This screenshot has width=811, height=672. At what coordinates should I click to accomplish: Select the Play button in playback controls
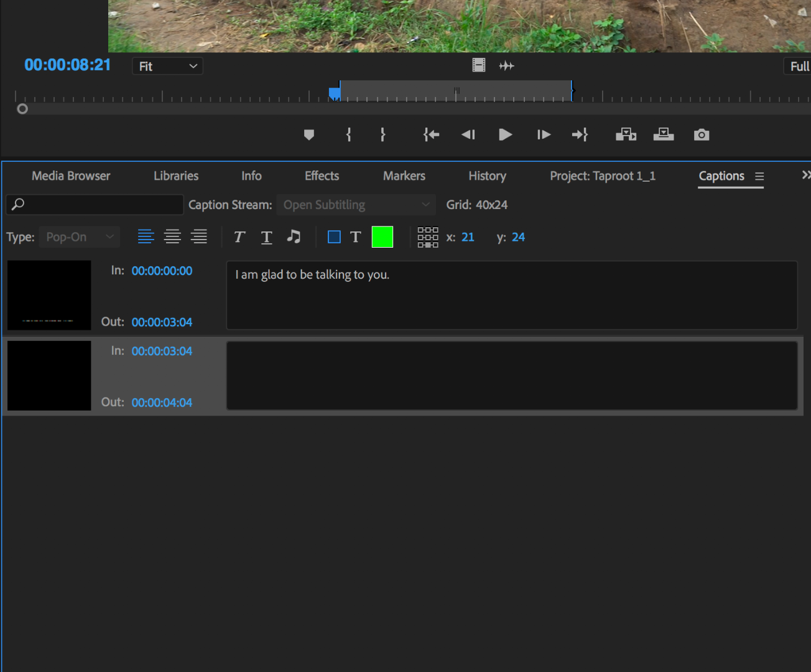pyautogui.click(x=505, y=134)
